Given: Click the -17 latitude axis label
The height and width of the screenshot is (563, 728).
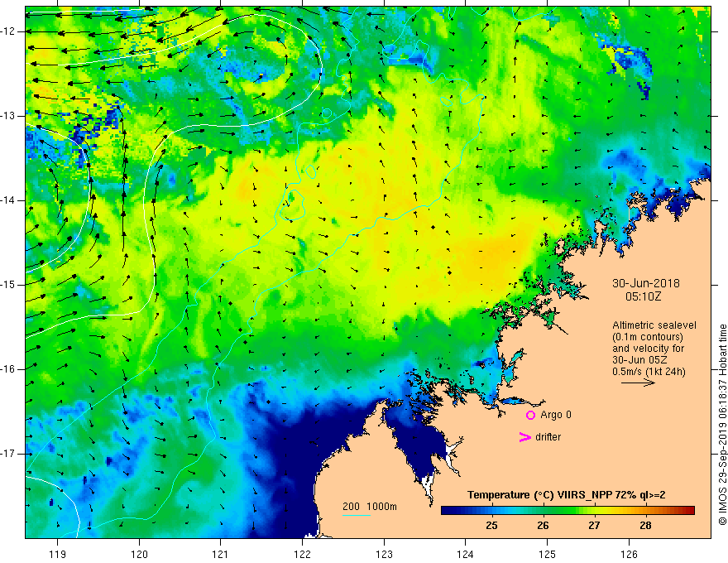Looking at the screenshot, I should tap(8, 454).
